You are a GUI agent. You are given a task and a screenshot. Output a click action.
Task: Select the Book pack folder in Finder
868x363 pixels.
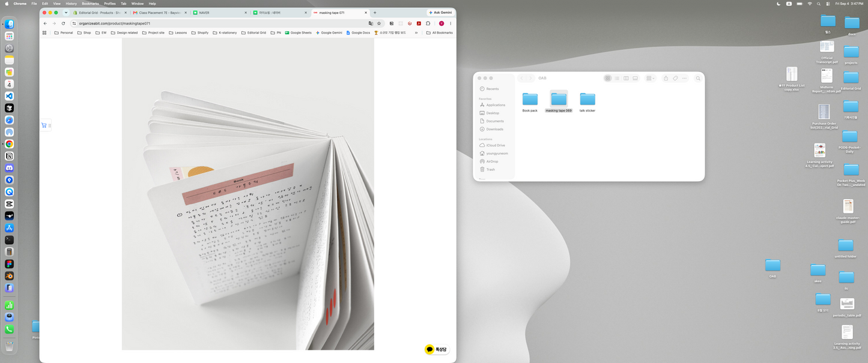(x=530, y=102)
